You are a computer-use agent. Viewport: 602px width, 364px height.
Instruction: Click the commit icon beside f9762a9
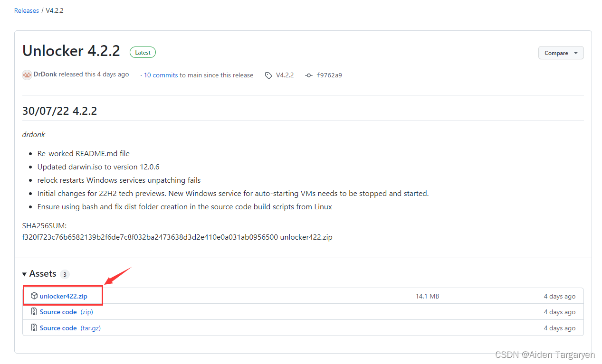coord(309,75)
